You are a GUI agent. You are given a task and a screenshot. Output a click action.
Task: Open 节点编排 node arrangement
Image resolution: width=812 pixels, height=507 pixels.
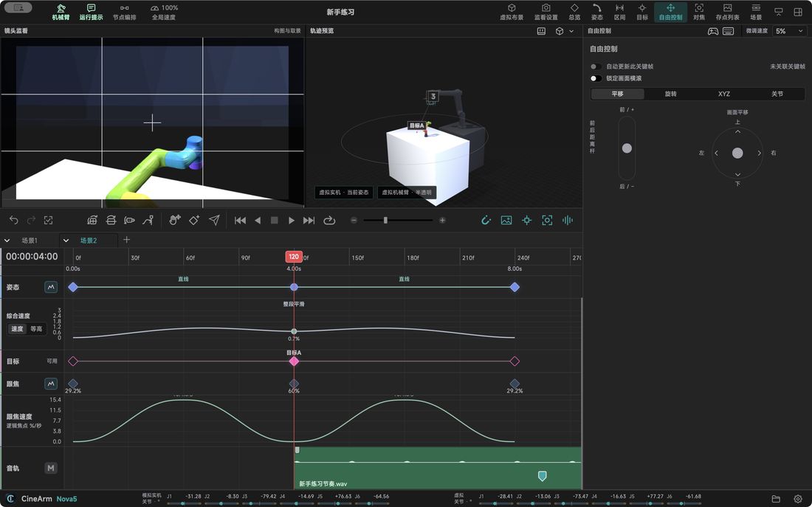124,12
